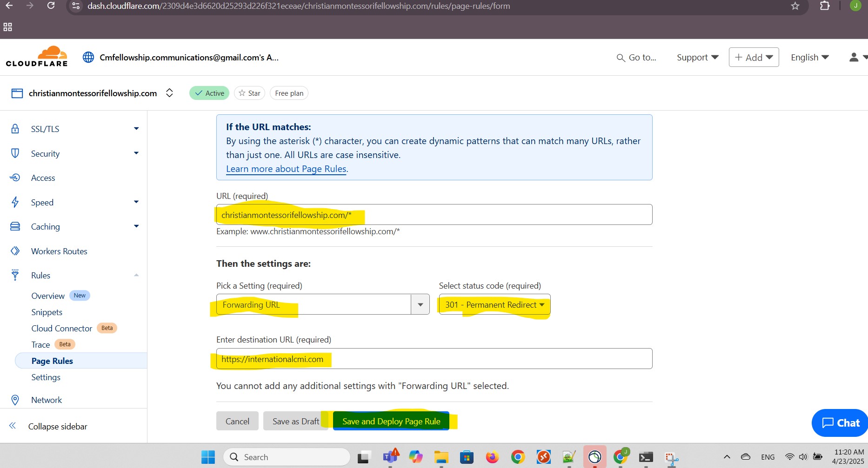Open Rules Settings in sidebar
This screenshot has width=868, height=468.
tap(46, 377)
